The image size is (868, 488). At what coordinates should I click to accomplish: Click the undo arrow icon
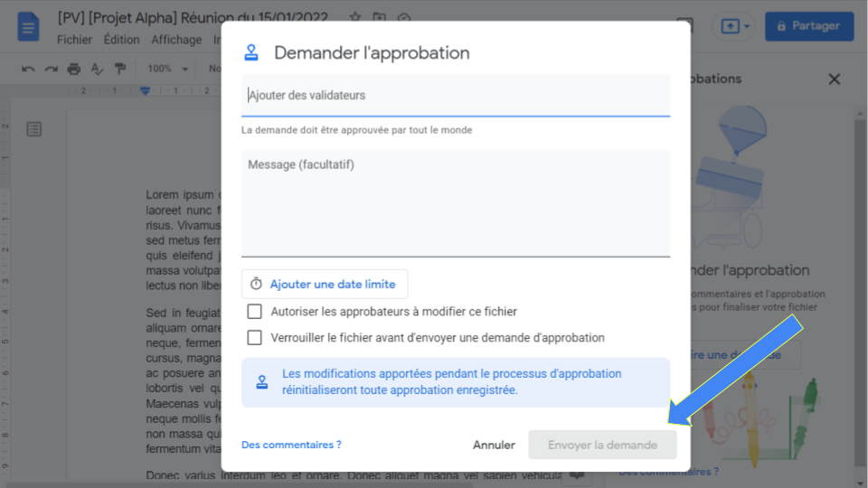point(28,69)
